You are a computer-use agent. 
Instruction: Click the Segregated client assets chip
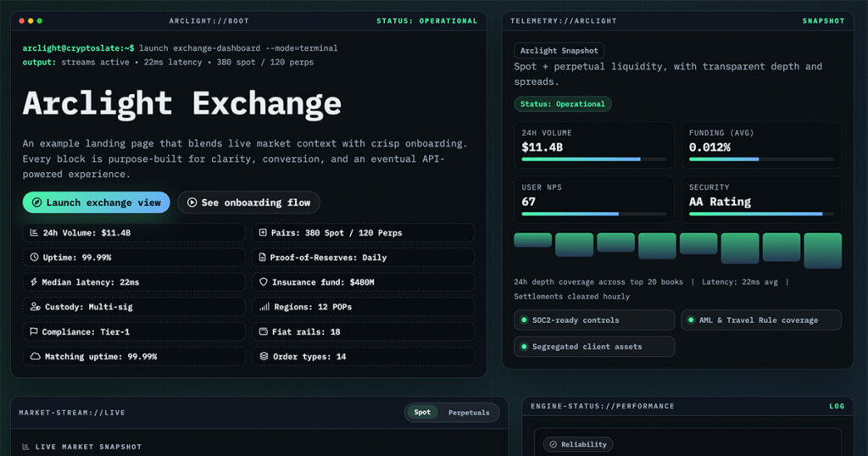tap(594, 347)
